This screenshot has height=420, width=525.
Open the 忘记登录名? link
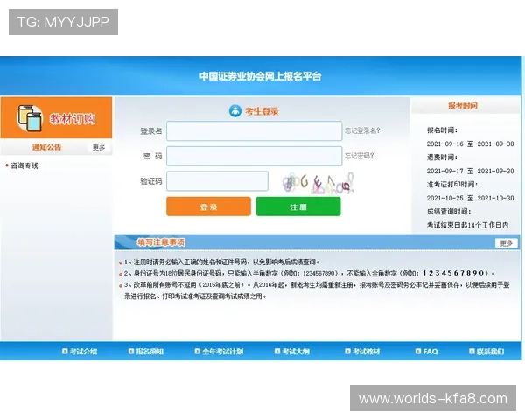click(362, 130)
